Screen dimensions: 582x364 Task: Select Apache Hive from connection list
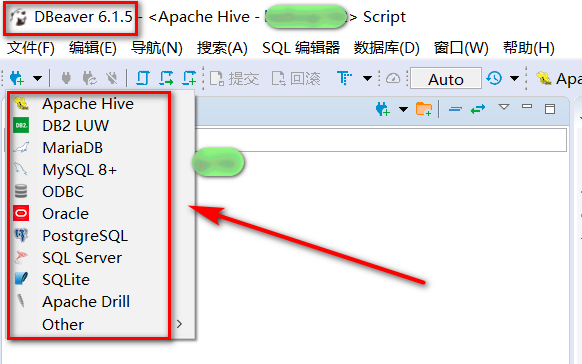[88, 104]
